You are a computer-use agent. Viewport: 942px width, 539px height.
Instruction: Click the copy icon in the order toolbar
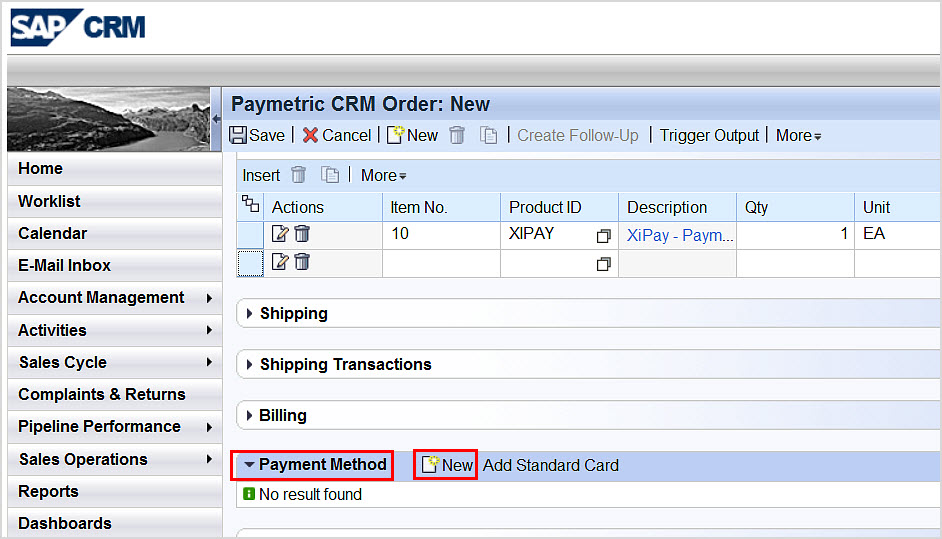[488, 135]
